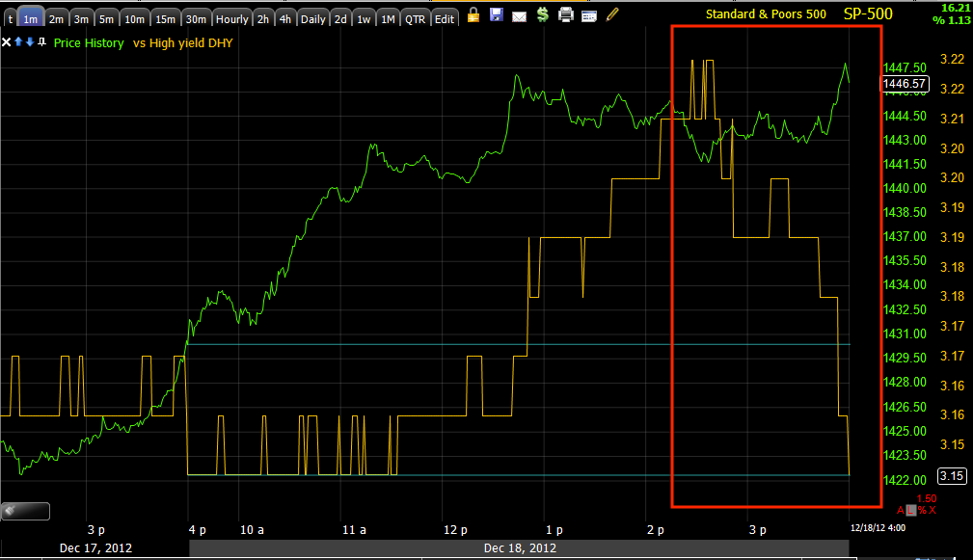Select the 3m timeframe tab
Image resolution: width=973 pixels, height=560 pixels.
(81, 19)
